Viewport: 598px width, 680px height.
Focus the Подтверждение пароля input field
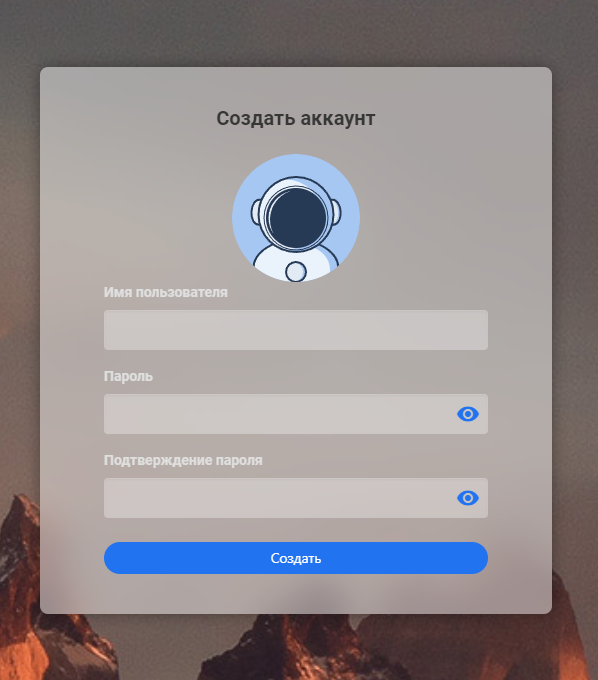[296, 498]
